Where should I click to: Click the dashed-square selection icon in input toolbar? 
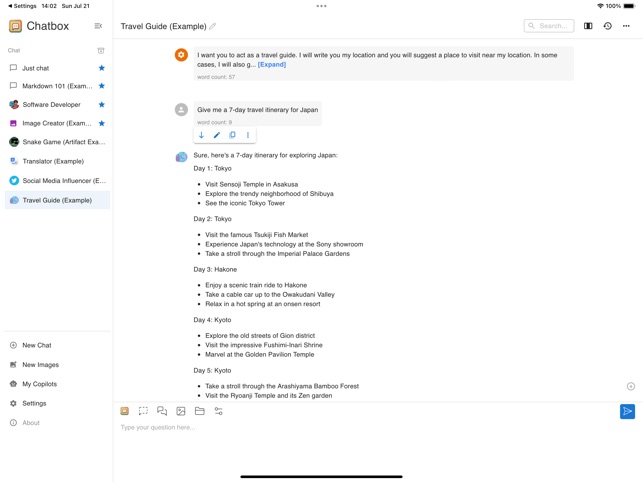point(143,411)
